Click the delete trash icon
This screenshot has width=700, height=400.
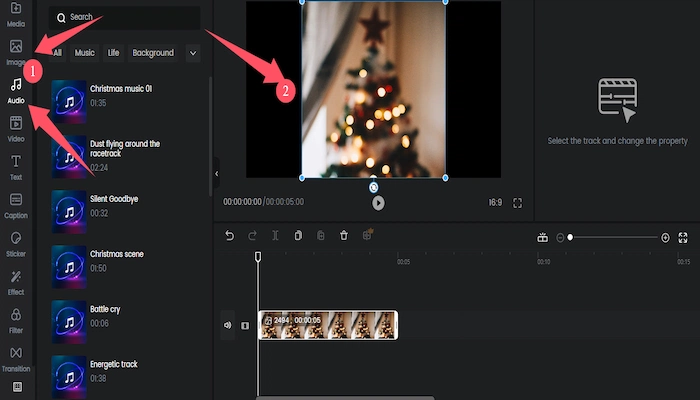point(344,236)
